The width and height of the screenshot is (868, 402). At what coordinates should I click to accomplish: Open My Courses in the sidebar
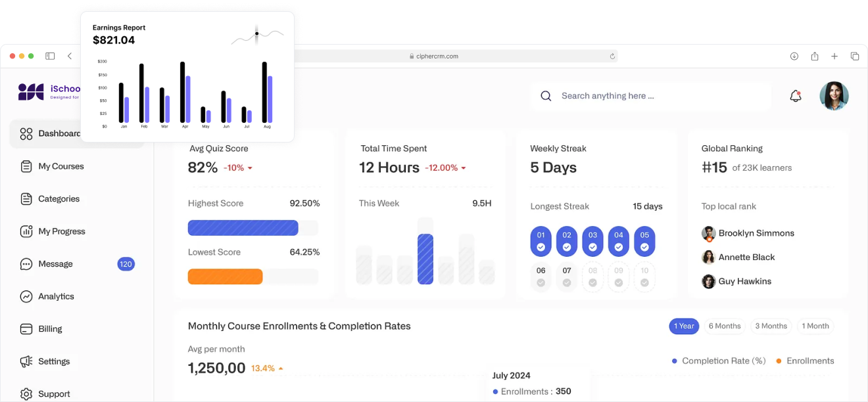tap(61, 166)
